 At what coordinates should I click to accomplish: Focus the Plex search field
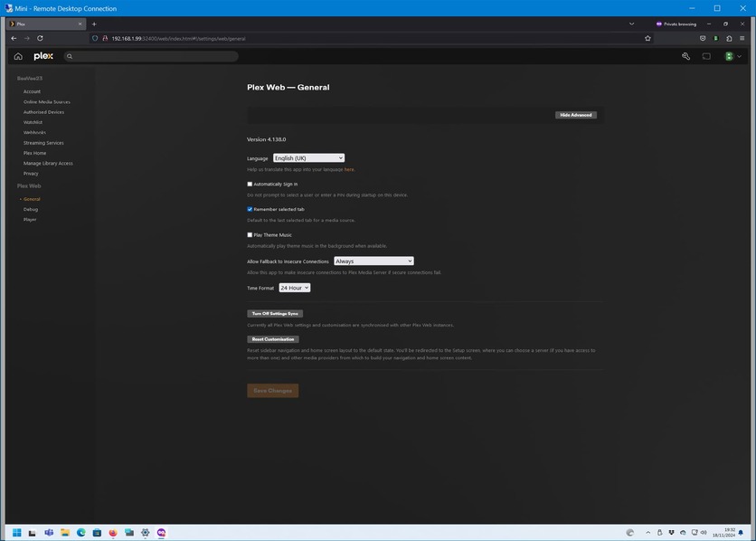[151, 56]
